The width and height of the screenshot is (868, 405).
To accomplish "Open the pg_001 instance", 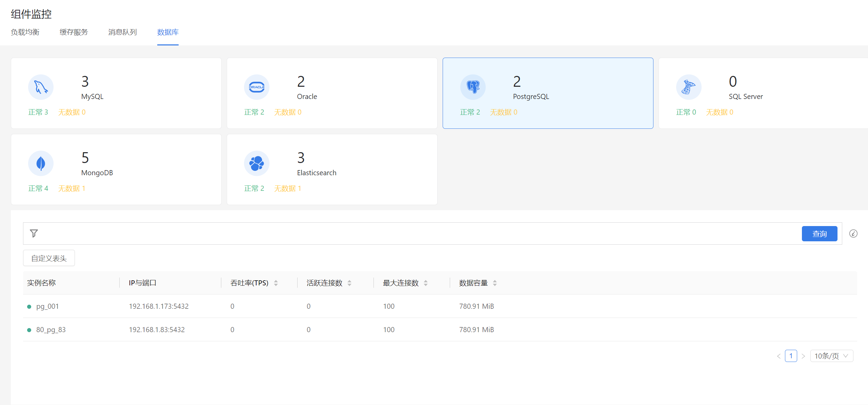I will [47, 306].
